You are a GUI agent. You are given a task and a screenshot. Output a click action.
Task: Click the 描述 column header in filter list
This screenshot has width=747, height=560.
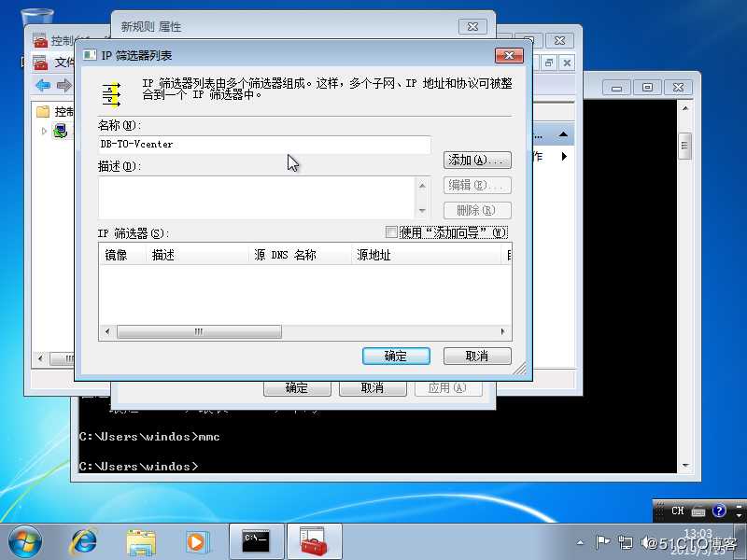[198, 255]
